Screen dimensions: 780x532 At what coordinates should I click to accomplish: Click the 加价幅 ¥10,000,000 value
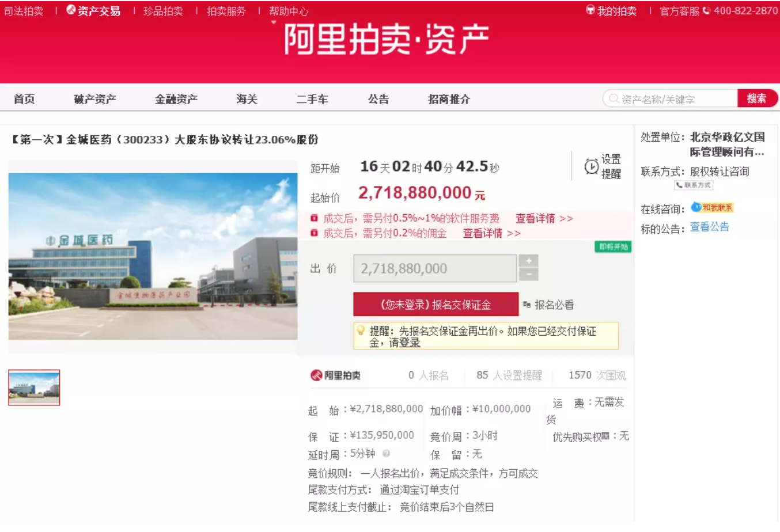502,409
